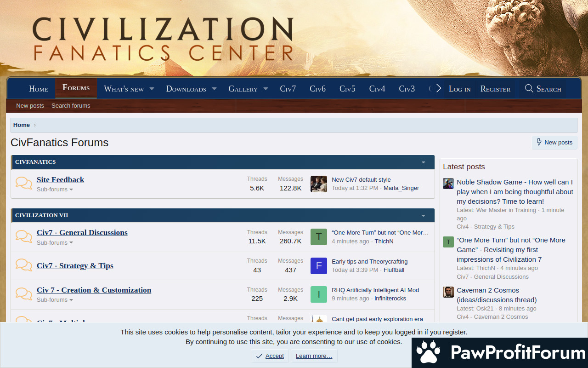Click the checkmark on Accept button
This screenshot has height=368, width=588.
[260, 356]
